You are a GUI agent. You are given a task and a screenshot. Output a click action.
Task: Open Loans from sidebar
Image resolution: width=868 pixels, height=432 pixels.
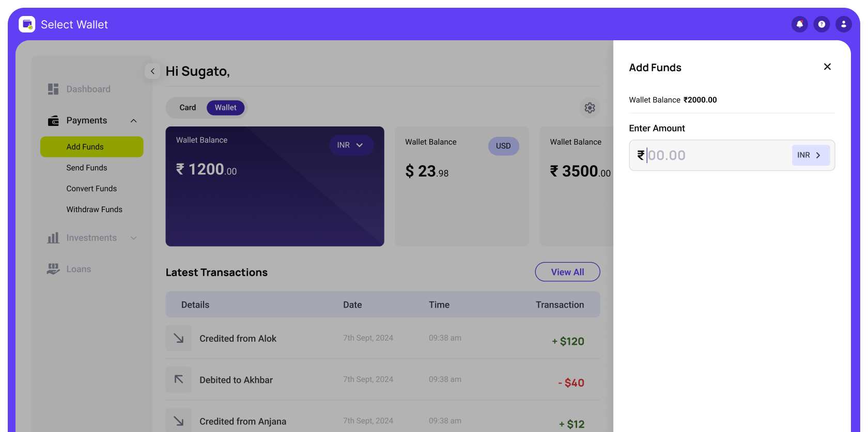pos(79,269)
